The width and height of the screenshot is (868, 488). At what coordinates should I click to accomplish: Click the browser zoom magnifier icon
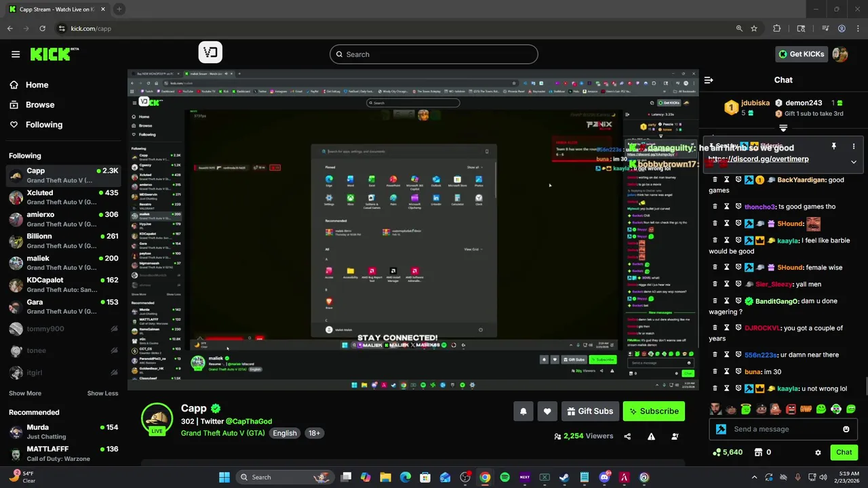(x=739, y=28)
